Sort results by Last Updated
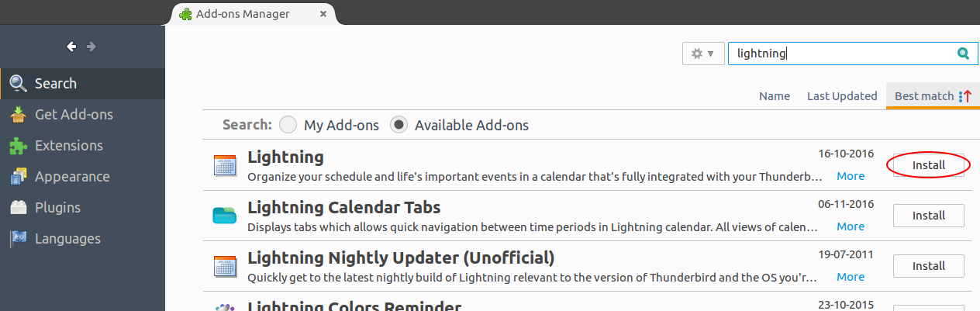This screenshot has height=311, width=980. coord(842,96)
